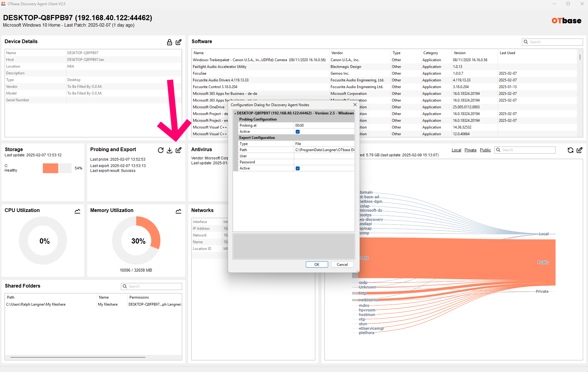Focus the network flows search field
This screenshot has height=372, width=588.
[525, 150]
